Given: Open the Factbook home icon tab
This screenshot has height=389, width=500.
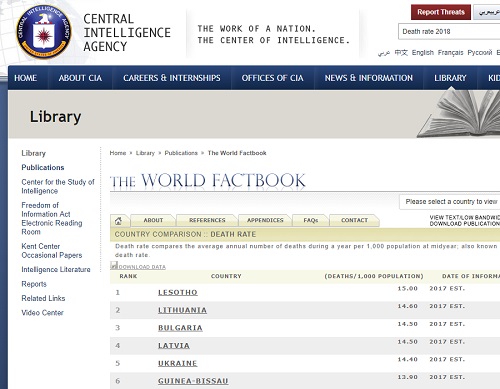Looking at the screenshot, I should 118,221.
